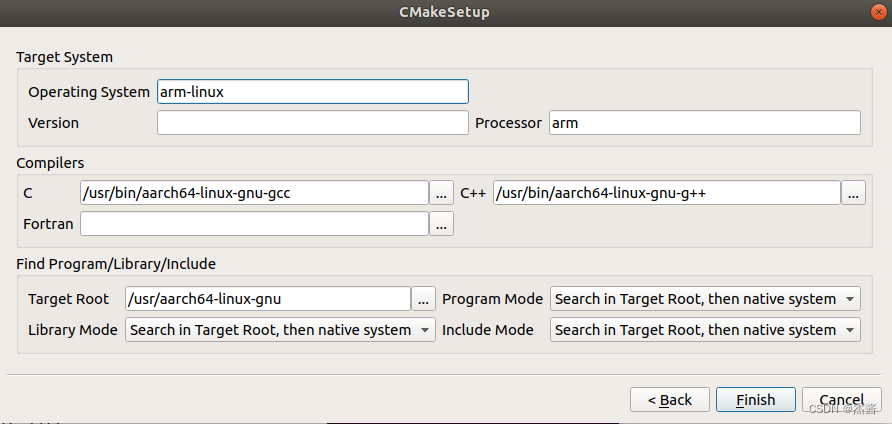Click the Operating System label
The image size is (892, 424).
click(x=89, y=92)
